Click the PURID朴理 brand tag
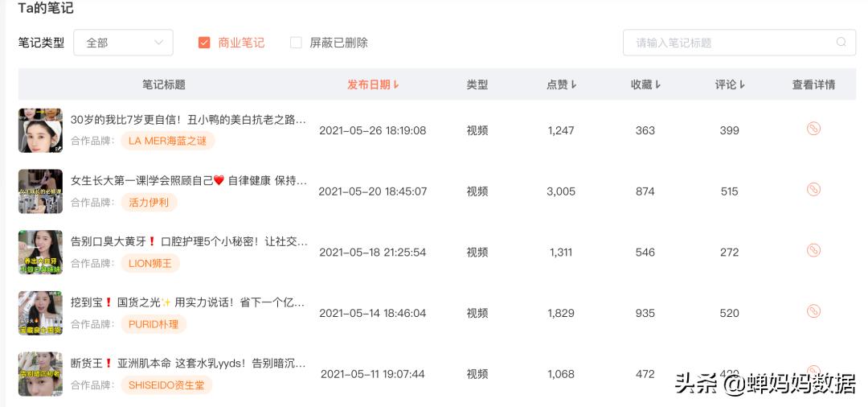Screen dimensions: 868x407 154,324
